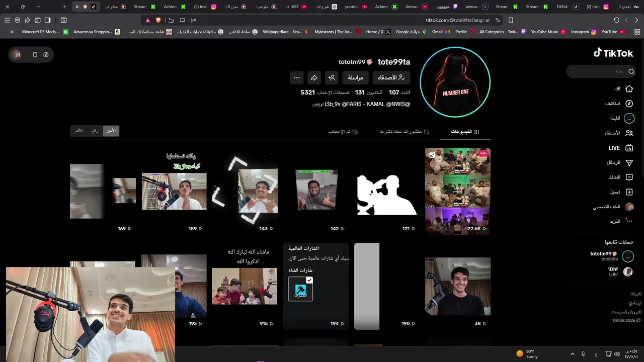Screen dimensions: 644x362
Task: Open the channel badges video with 194 views
Action: click(x=316, y=287)
